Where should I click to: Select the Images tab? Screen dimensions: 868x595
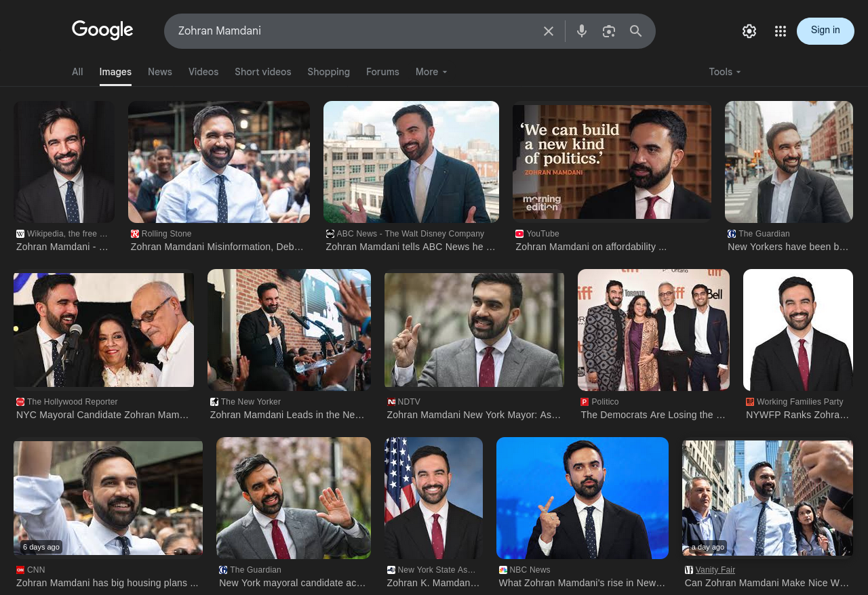pos(115,72)
